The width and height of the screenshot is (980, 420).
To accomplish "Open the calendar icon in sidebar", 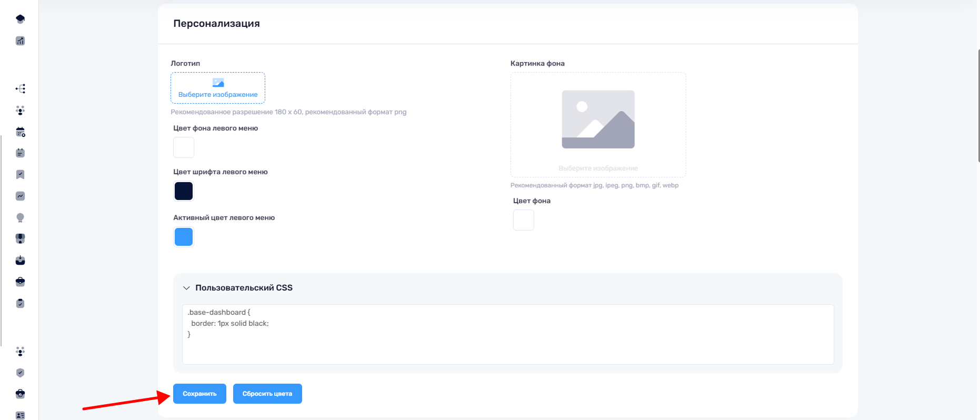I will (20, 132).
